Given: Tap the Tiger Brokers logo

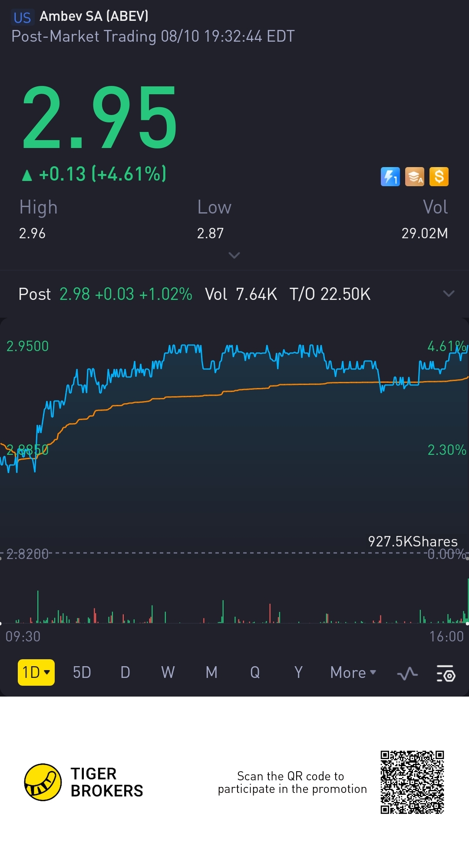Looking at the screenshot, I should tap(43, 782).
